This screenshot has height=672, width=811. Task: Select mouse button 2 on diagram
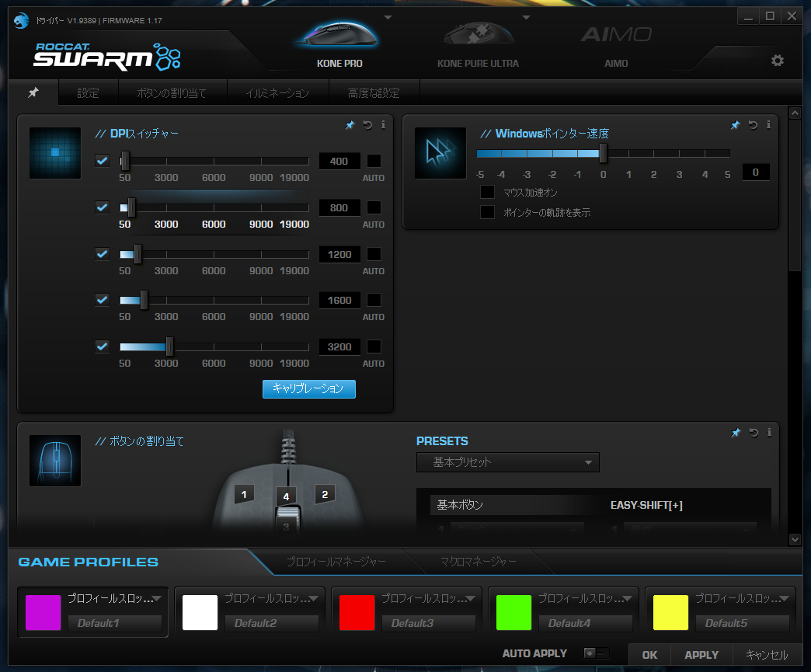point(325,495)
